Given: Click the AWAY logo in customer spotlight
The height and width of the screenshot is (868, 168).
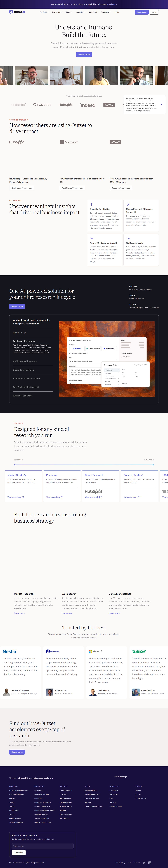Looking at the screenshot, I should (x=115, y=142).
